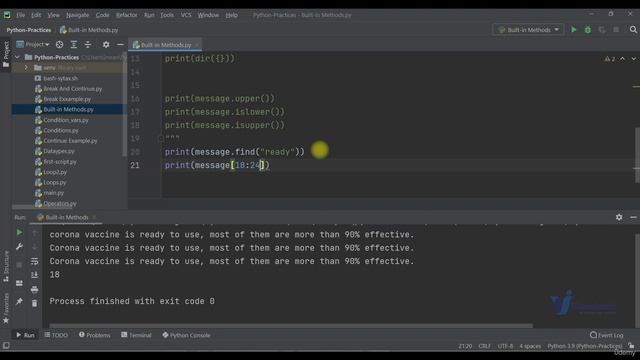Click the CRLF line separator selector

484,346
